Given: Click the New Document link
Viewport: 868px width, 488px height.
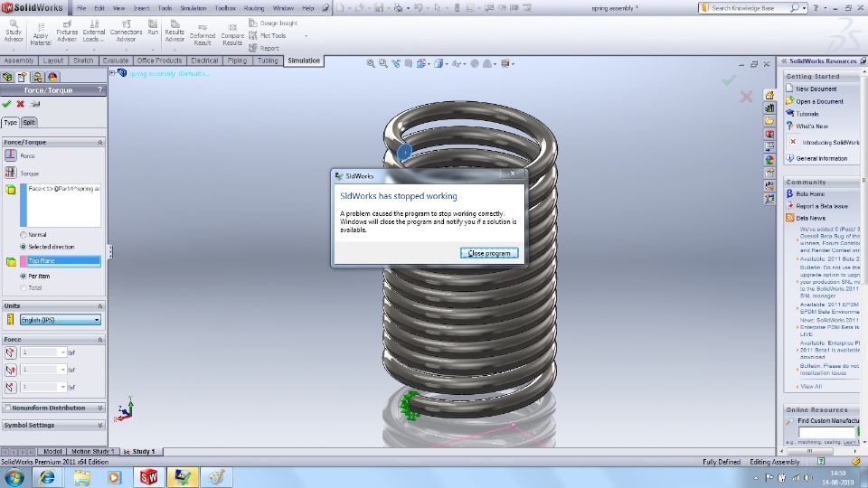Looking at the screenshot, I should coord(816,89).
